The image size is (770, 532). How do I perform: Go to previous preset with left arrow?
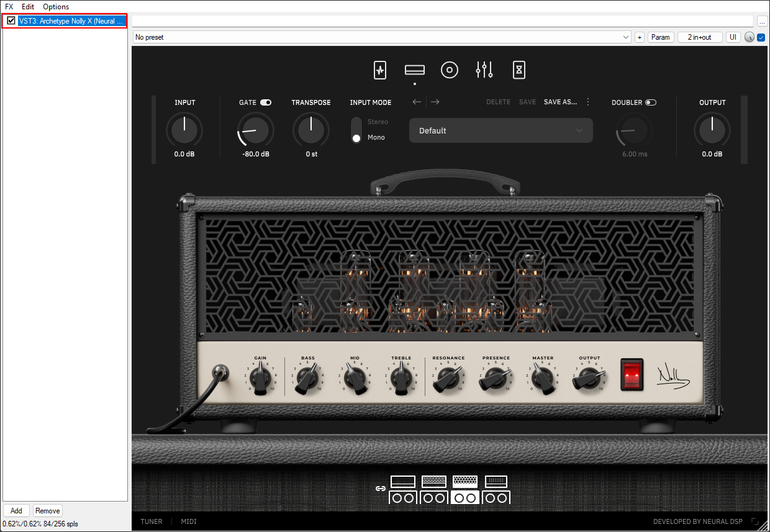[x=417, y=102]
